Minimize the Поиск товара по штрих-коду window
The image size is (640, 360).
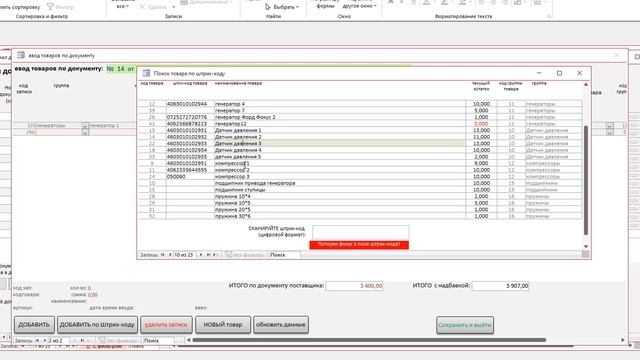[x=539, y=73]
